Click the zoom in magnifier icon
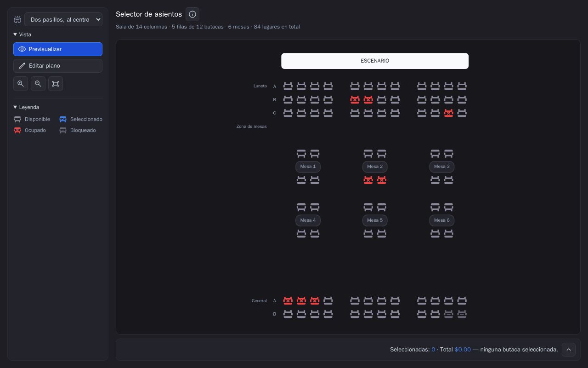The width and height of the screenshot is (588, 368). (21, 84)
